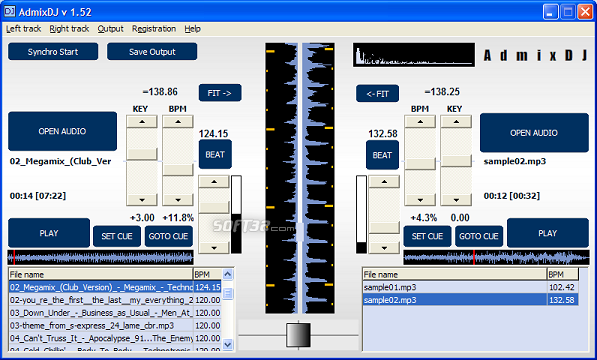
Task: Click the left vertical beat waveform display
Action: click(281, 178)
